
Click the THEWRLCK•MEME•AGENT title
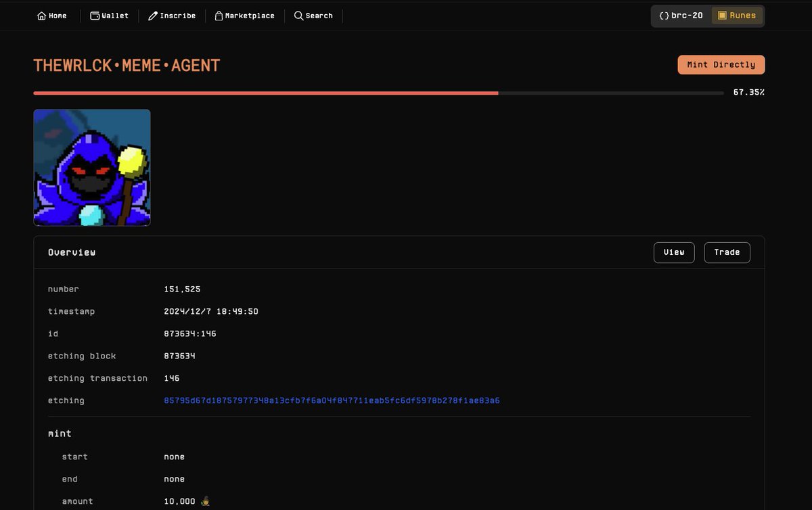(x=127, y=66)
